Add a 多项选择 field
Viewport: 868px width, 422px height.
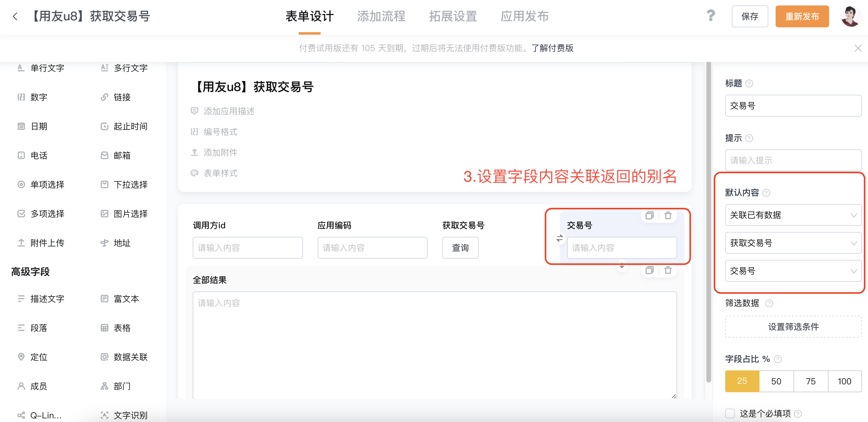[x=41, y=214]
